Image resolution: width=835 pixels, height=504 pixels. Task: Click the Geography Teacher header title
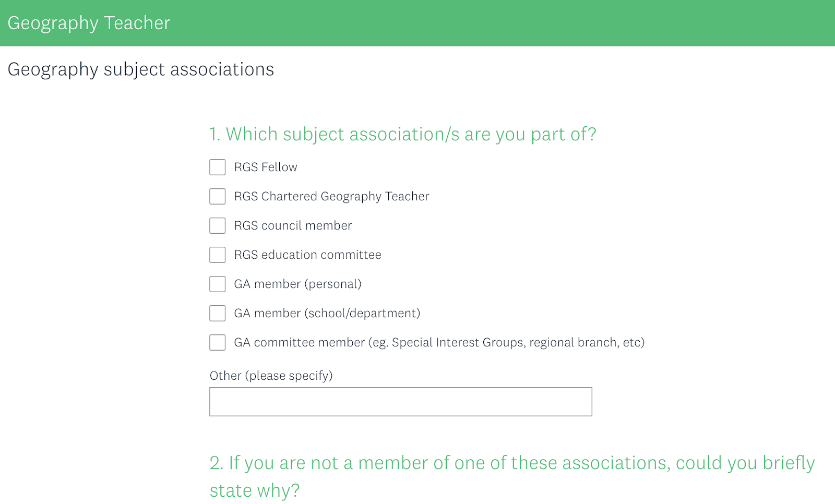[89, 23]
